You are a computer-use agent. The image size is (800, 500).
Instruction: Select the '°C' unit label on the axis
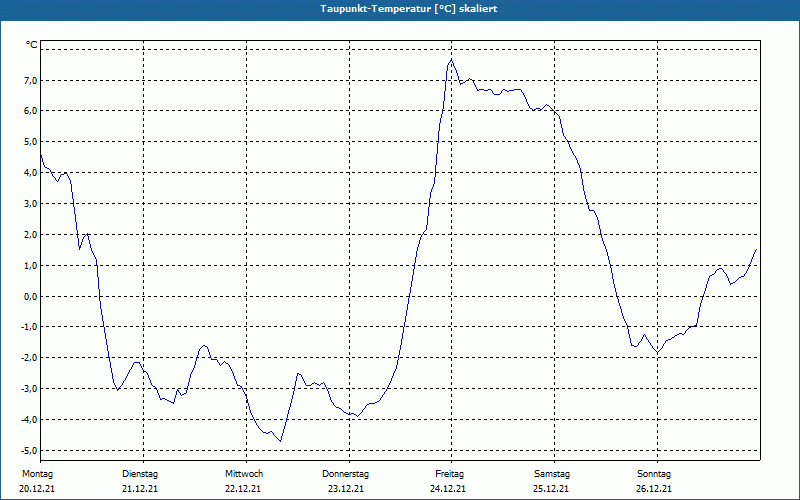(x=32, y=45)
